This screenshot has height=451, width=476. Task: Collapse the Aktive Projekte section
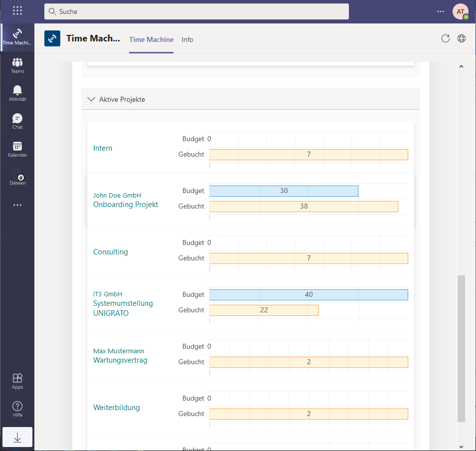91,99
